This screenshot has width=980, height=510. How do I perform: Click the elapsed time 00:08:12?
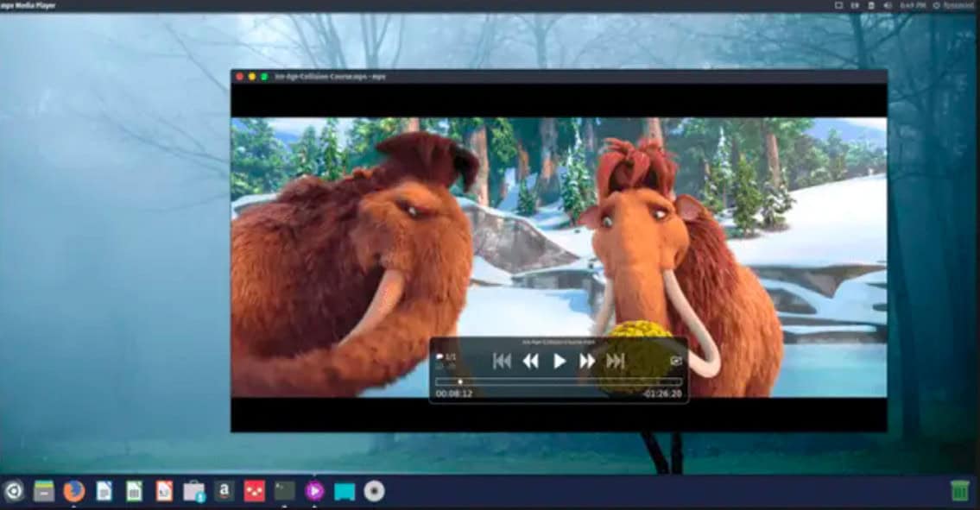tap(454, 394)
